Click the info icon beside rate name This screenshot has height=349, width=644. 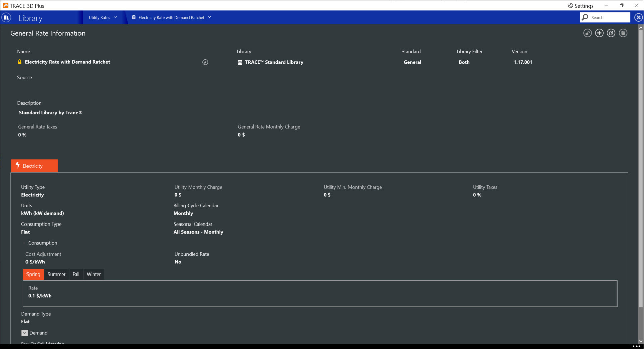(x=205, y=62)
